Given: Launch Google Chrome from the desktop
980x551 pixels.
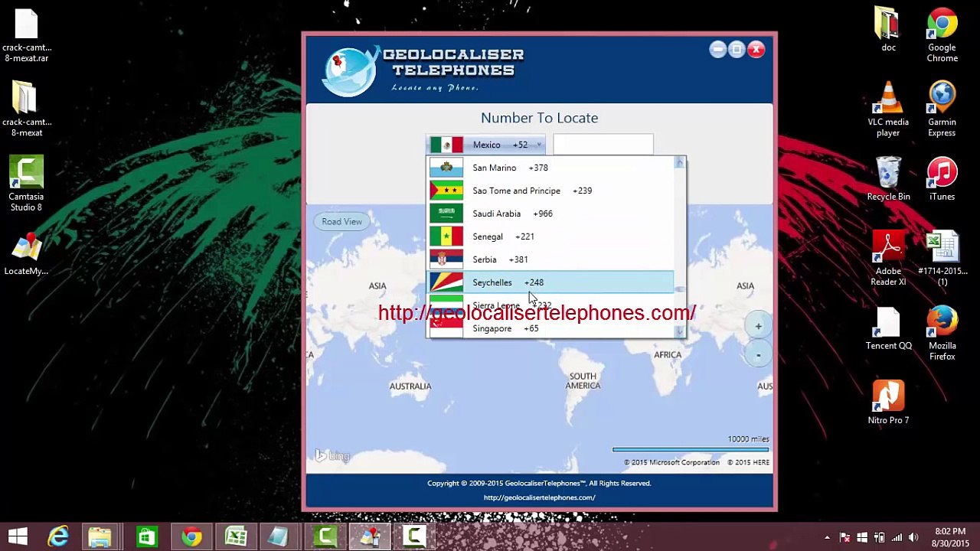Looking at the screenshot, I should pyautogui.click(x=942, y=36).
